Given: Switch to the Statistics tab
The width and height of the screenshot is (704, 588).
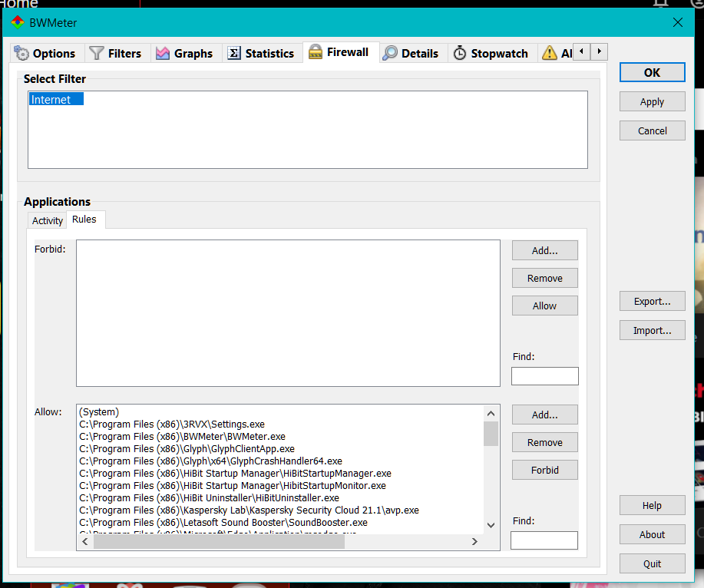Looking at the screenshot, I should tap(263, 53).
